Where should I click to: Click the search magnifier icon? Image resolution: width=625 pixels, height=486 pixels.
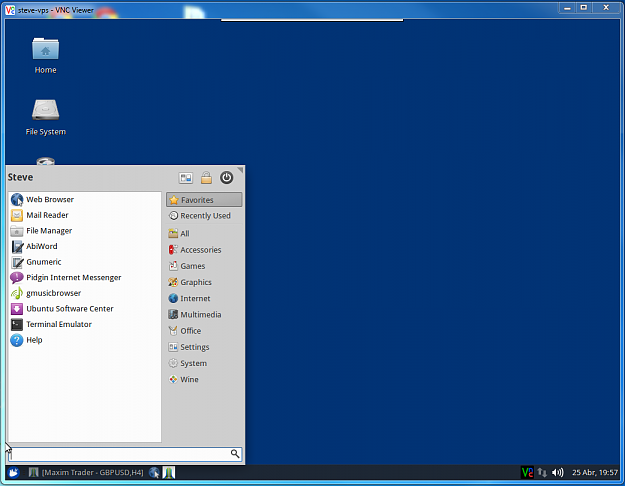tap(235, 454)
